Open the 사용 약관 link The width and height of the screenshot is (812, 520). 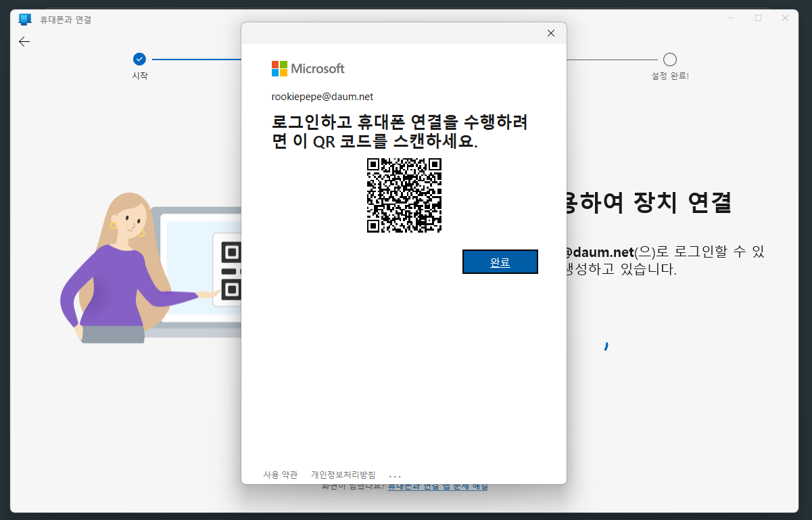[x=280, y=475]
